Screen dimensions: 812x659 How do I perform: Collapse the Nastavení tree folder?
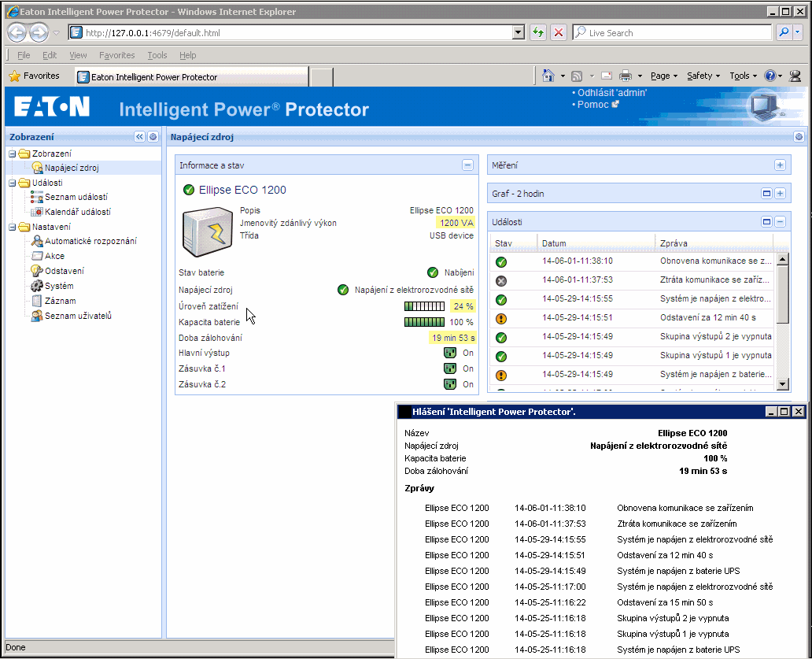click(x=13, y=228)
